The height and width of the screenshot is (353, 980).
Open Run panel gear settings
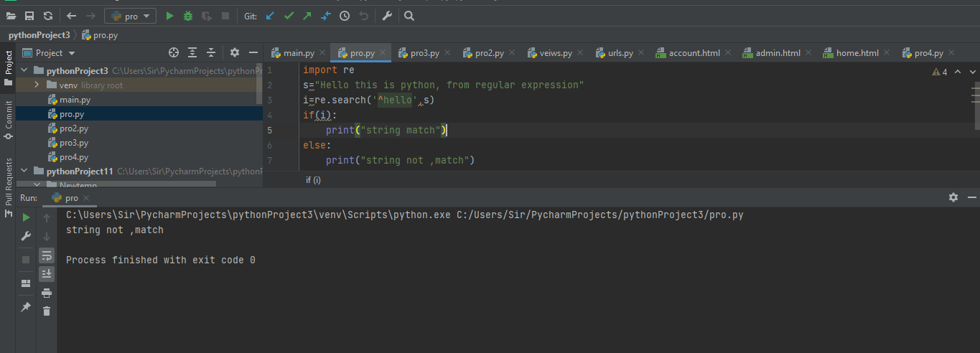[953, 197]
